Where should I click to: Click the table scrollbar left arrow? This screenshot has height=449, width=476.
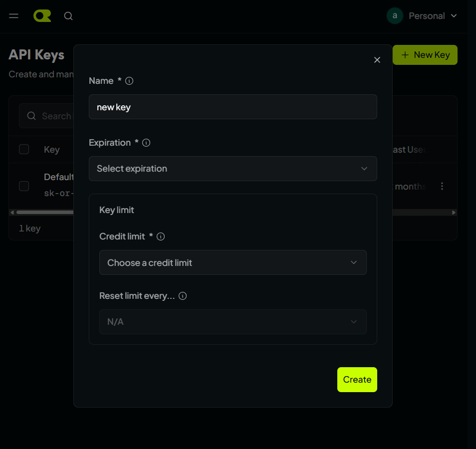tap(12, 213)
